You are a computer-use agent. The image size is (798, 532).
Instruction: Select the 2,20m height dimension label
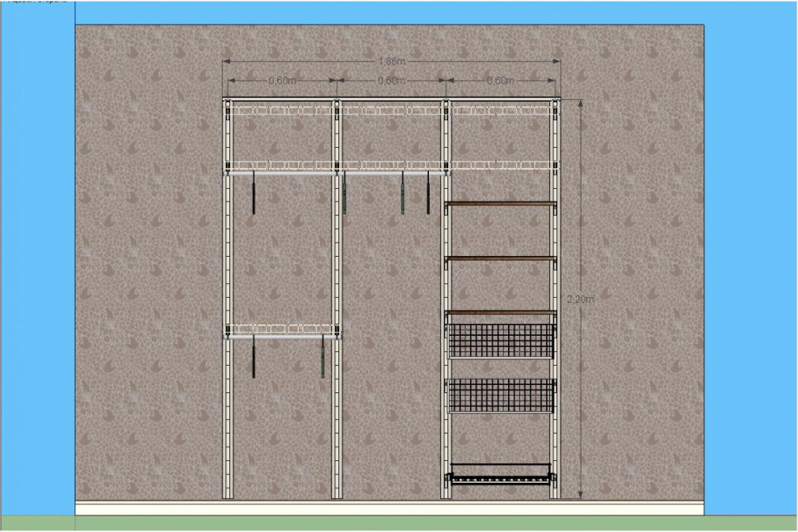582,300
